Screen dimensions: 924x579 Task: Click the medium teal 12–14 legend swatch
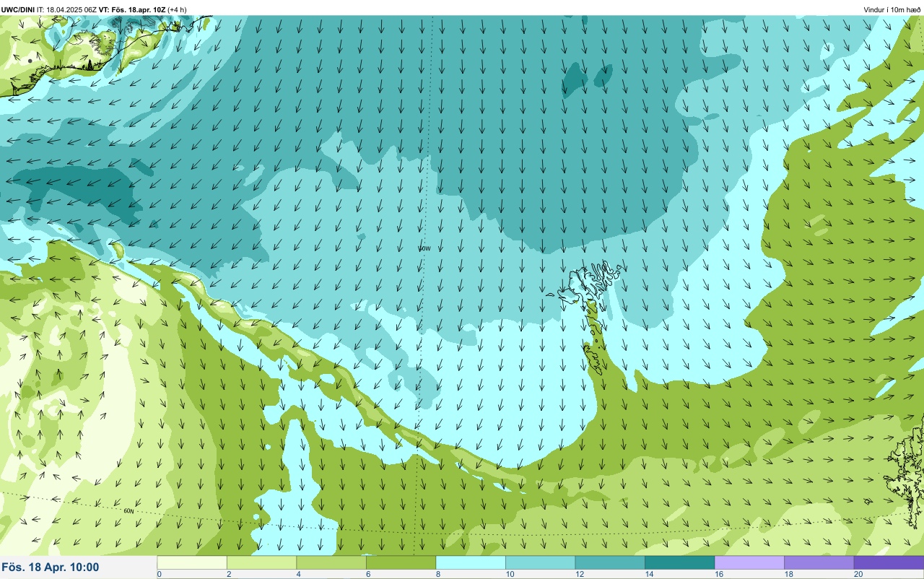610,562
